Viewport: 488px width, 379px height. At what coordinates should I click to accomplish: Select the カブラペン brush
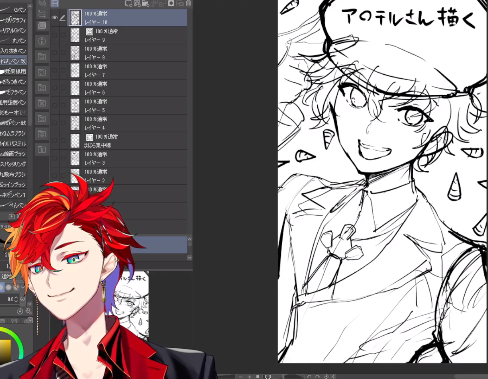coord(13,92)
